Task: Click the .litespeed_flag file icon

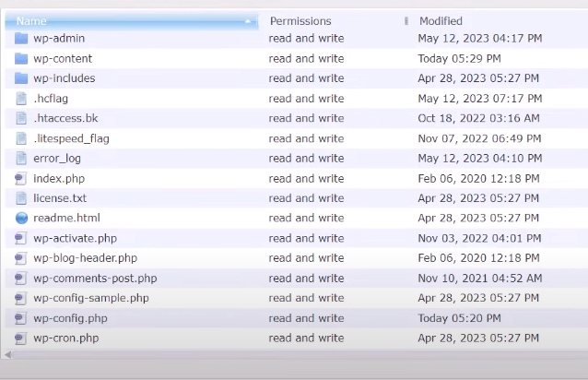Action: click(x=21, y=138)
